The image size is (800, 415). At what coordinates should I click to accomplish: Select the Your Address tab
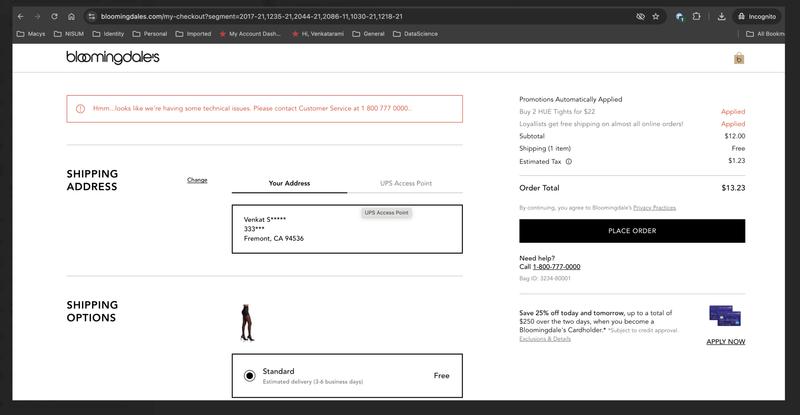[x=289, y=183]
